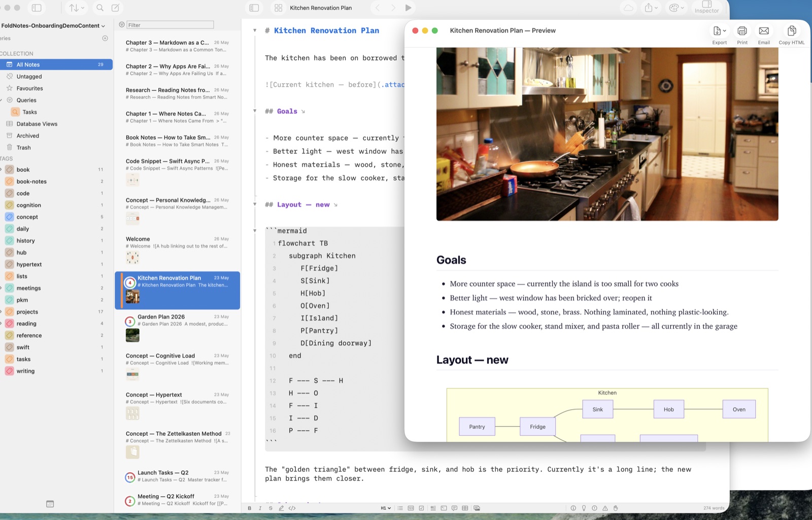Open the grid view icon beside title

click(278, 8)
